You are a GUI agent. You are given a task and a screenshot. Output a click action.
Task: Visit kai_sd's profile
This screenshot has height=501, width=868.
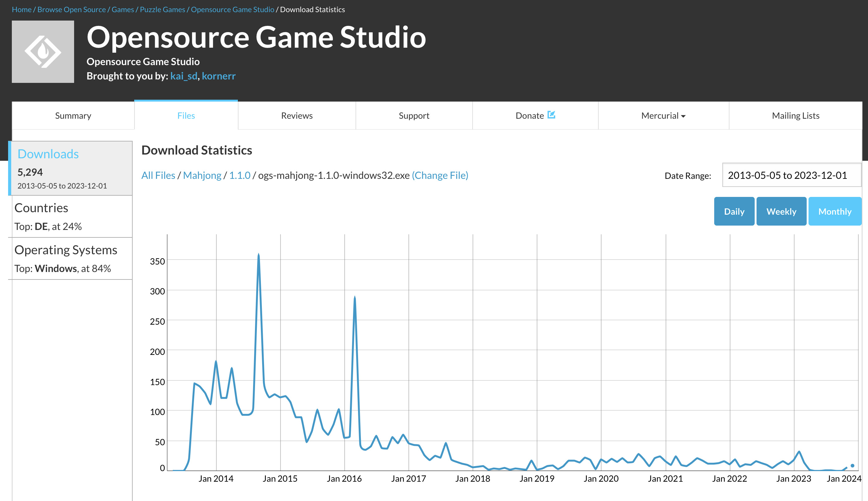click(x=184, y=76)
